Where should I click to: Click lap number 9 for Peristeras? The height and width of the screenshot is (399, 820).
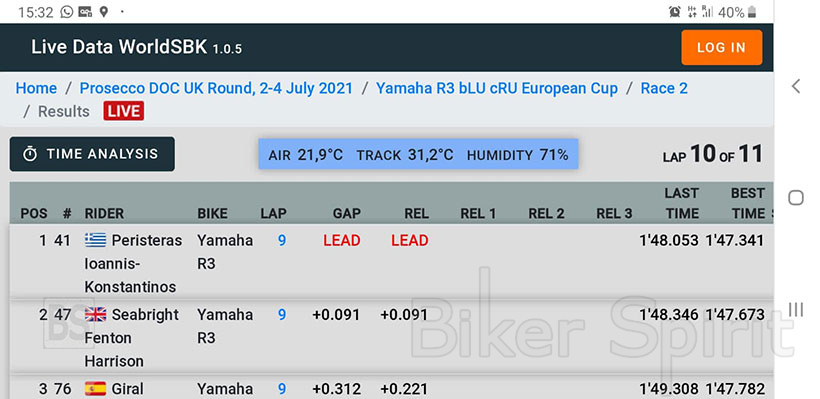tap(282, 240)
